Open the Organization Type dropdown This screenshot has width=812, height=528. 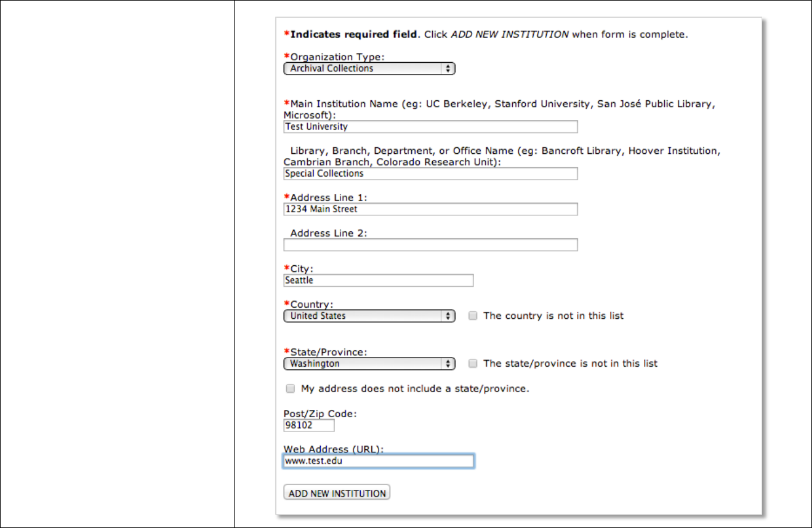click(369, 69)
